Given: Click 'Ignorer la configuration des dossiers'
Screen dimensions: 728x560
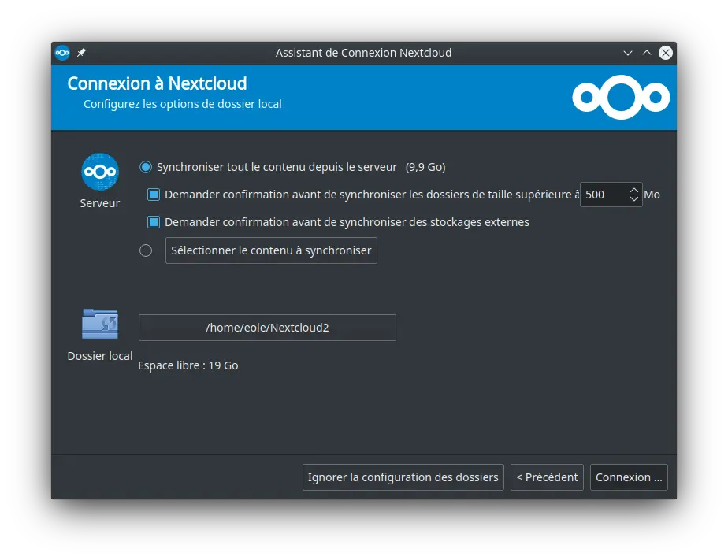Looking at the screenshot, I should pyautogui.click(x=403, y=477).
